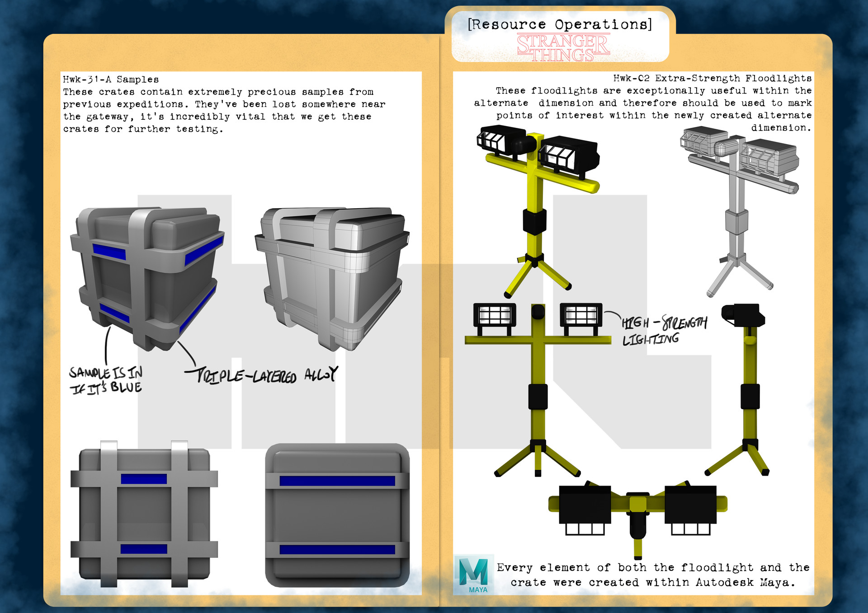This screenshot has width=868, height=613.
Task: Click the High-Strength Lighting handwritten label
Action: point(664,331)
